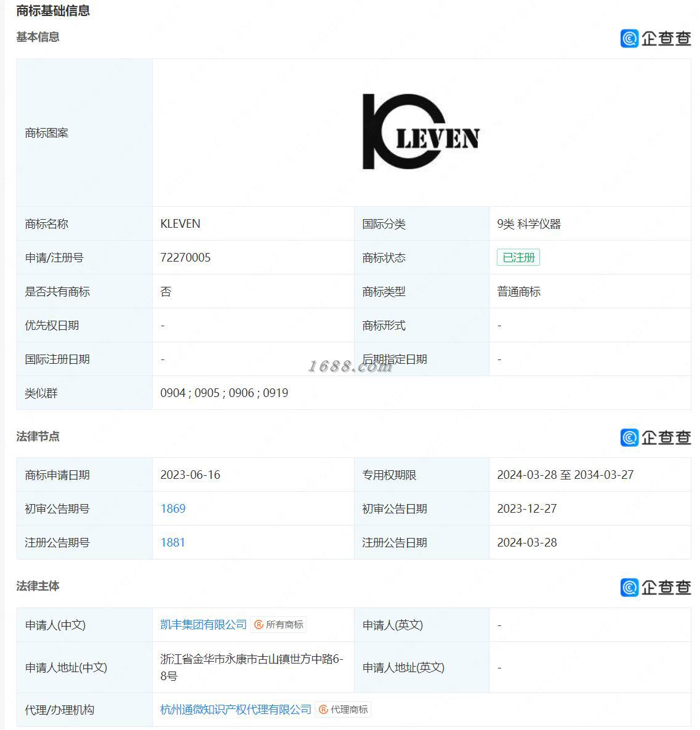Click the 企查查 logo beside 法律节点

[655, 437]
